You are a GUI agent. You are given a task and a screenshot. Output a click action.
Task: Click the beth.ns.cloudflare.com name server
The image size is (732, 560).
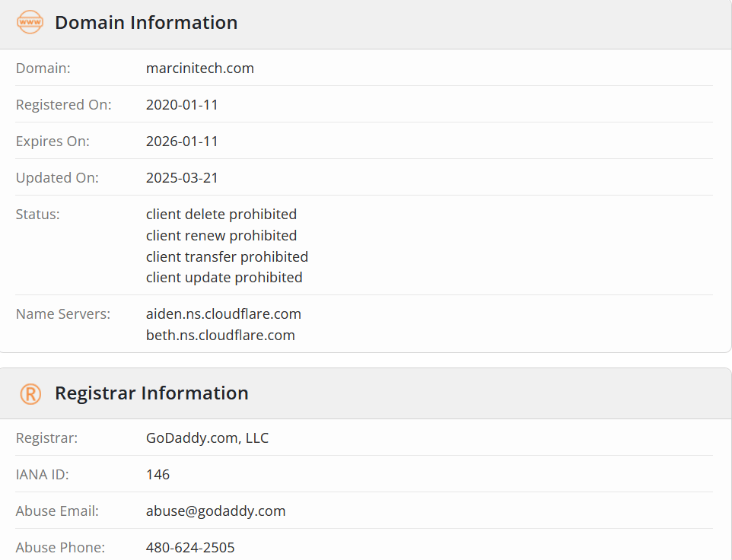(221, 335)
